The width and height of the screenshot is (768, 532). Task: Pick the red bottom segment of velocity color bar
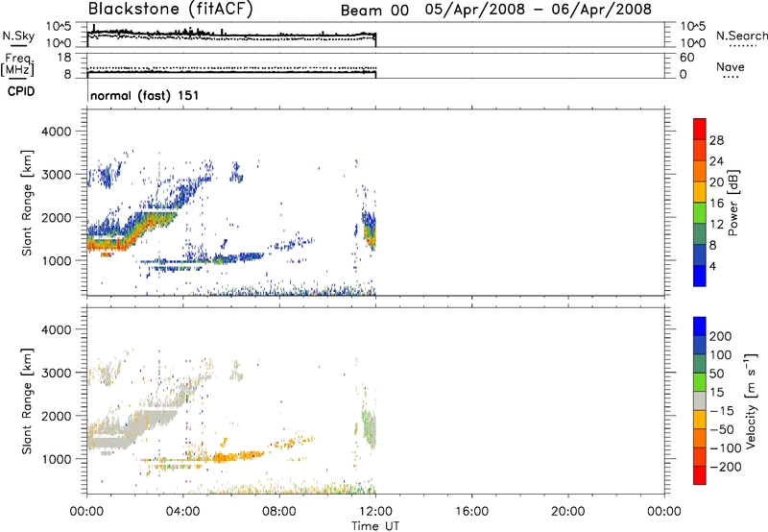700,475
